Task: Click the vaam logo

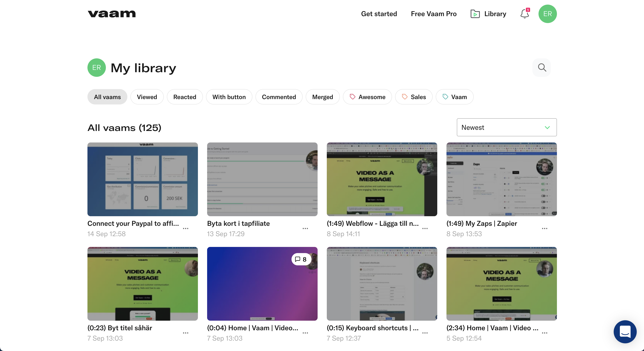Action: [x=111, y=14]
